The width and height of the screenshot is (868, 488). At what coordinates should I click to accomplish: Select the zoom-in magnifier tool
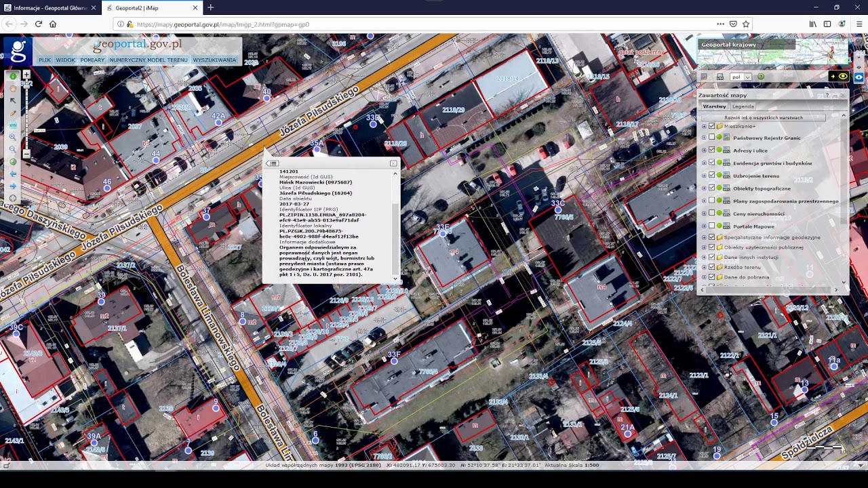13,137
